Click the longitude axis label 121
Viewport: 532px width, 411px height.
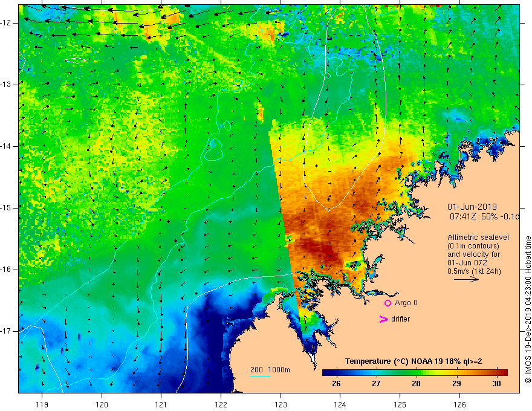click(161, 404)
